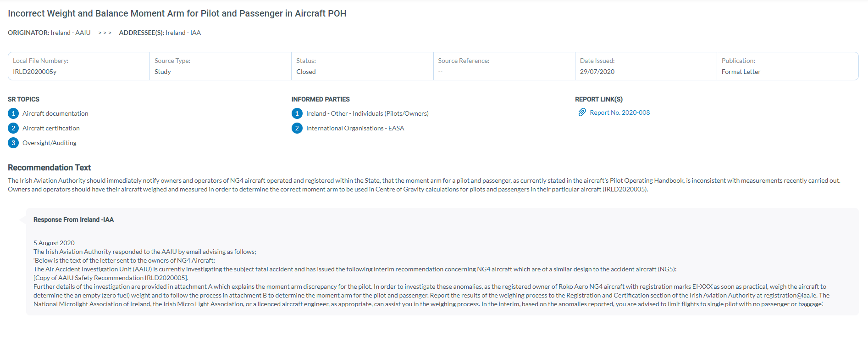This screenshot has height=337, width=868.
Task: Click the Publication value Format Letter
Action: click(x=741, y=72)
